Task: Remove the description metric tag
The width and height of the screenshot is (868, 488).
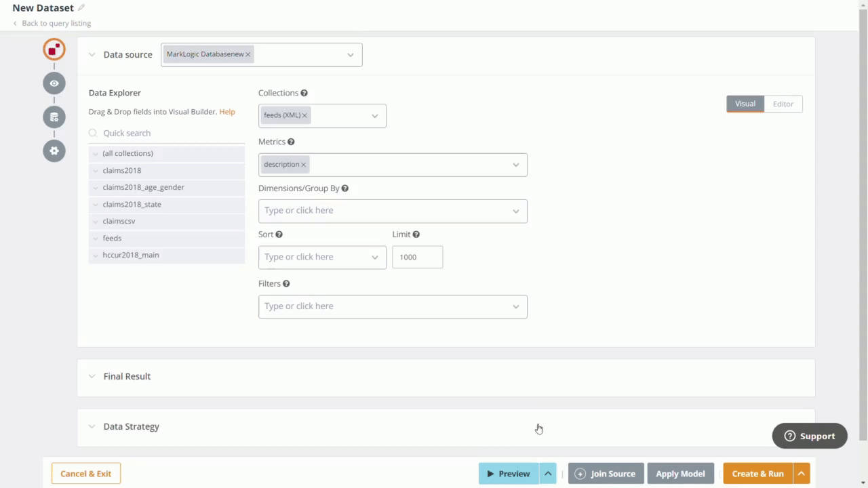Action: [x=303, y=165]
